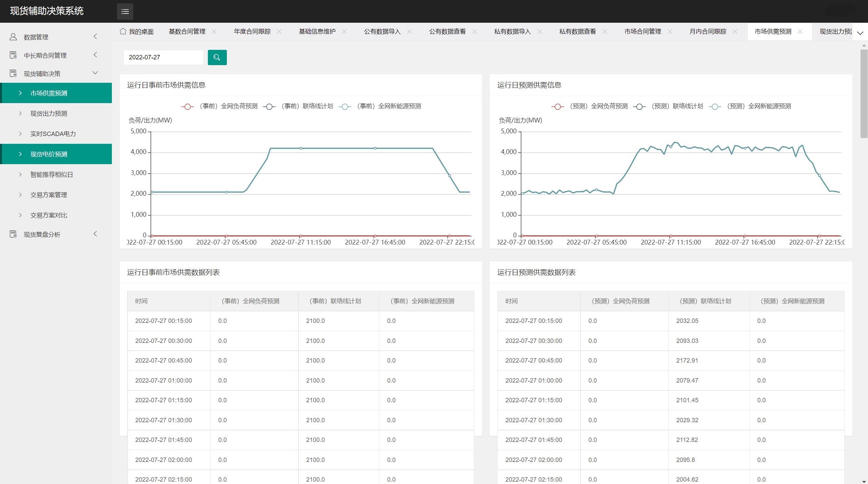Open 智能推荐相似日 in the sidebar
The height and width of the screenshot is (484, 868).
[52, 175]
